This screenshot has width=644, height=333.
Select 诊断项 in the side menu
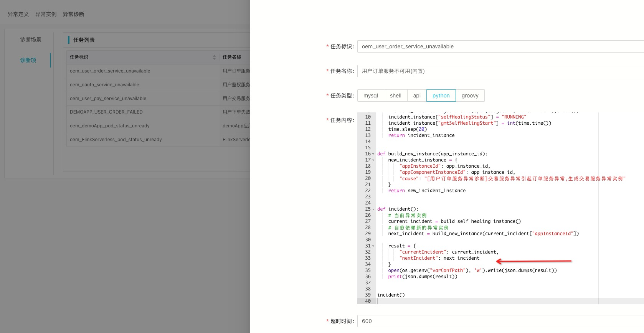point(28,60)
